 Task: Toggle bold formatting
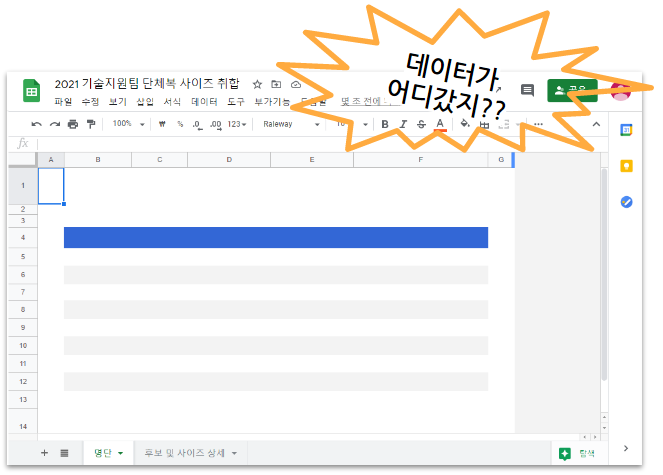point(385,124)
